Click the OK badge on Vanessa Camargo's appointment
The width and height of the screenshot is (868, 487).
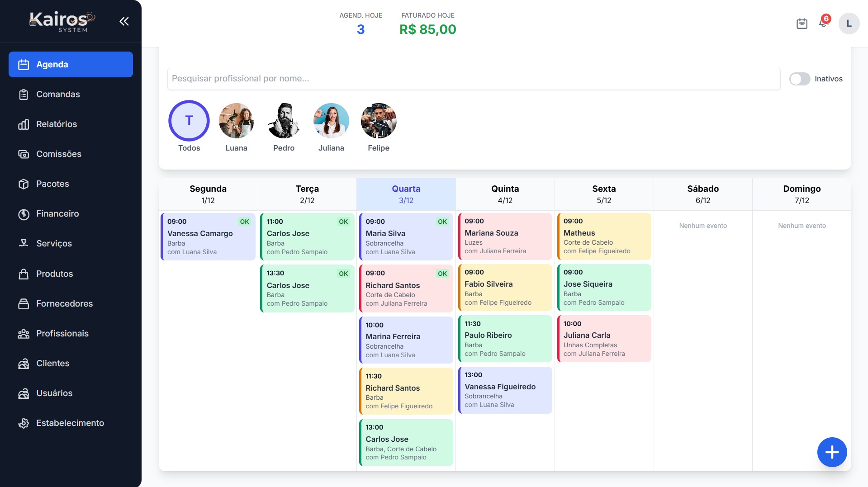click(x=244, y=222)
